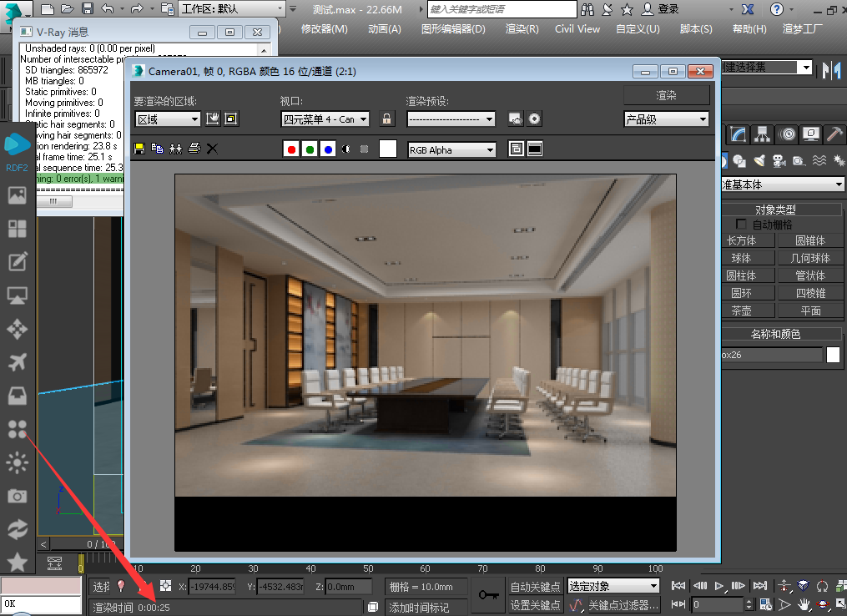Click the current frame number input field
The width and height of the screenshot is (847, 616).
(718, 604)
